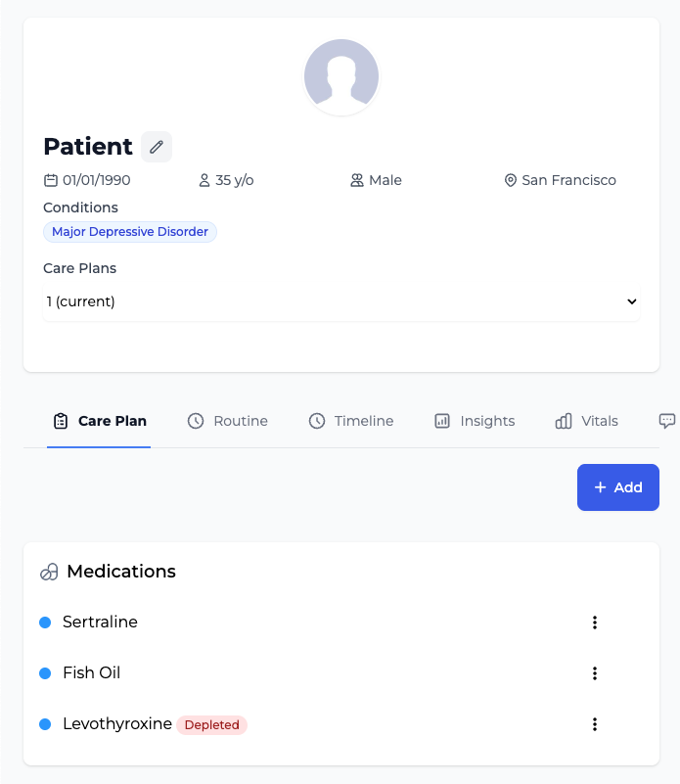Select the Sertraline medication entry
The image size is (680, 784).
100,623
